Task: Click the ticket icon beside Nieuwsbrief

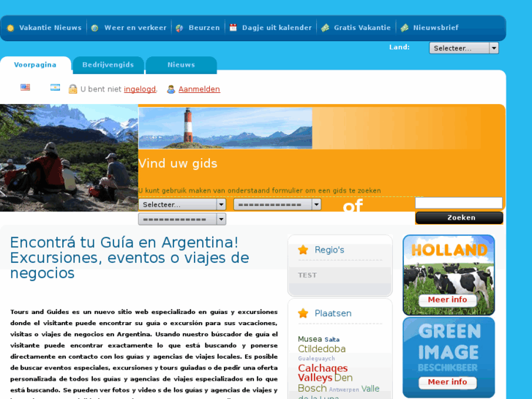Action: tap(404, 28)
